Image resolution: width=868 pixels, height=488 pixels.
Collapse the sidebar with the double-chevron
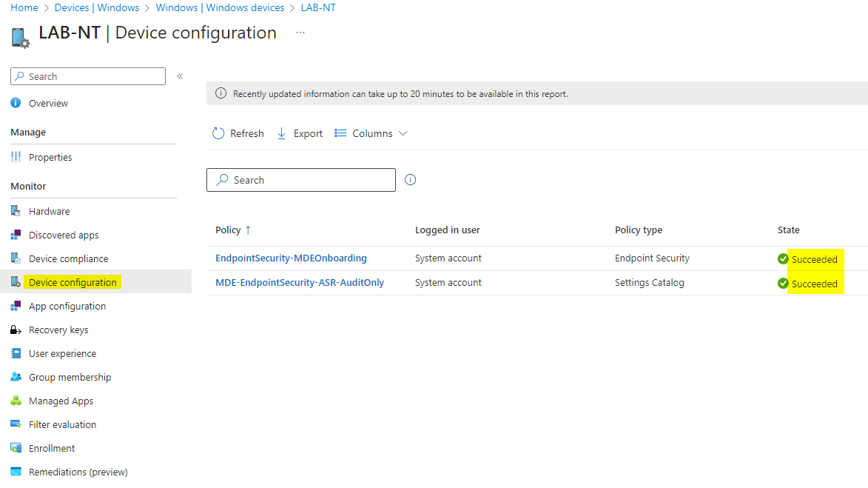click(x=179, y=76)
